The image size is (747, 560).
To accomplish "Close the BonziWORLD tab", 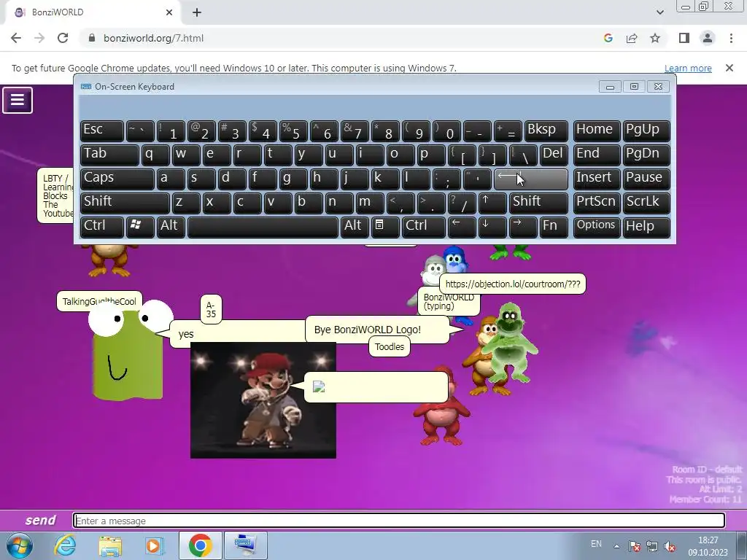I will [169, 12].
